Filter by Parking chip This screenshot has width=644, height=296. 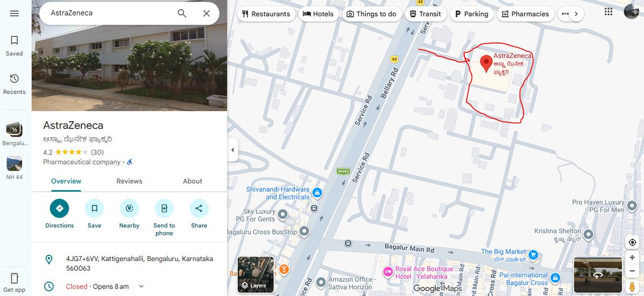coord(472,14)
